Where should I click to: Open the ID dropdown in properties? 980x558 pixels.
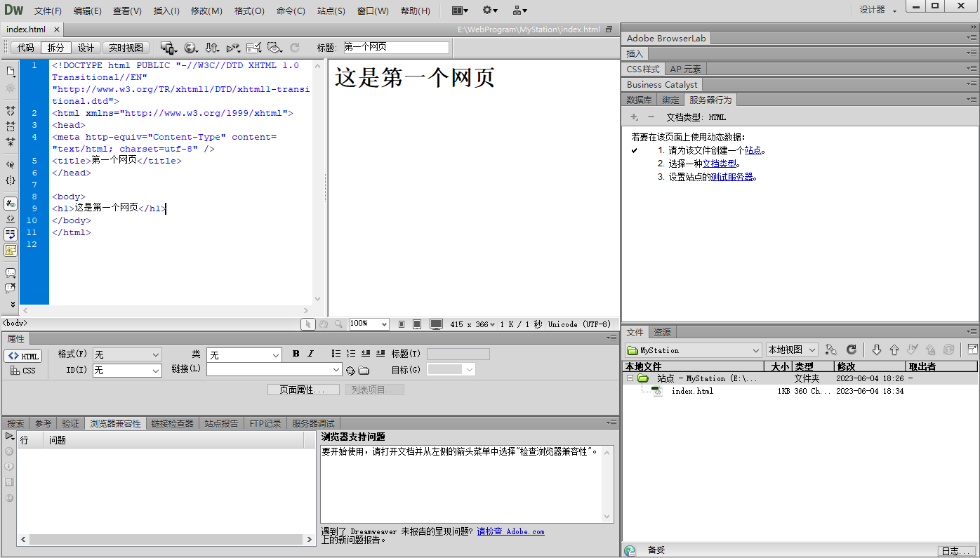click(127, 370)
